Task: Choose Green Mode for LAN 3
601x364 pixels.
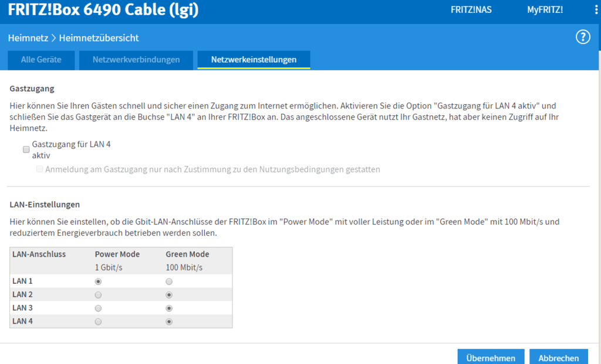Action: pos(169,308)
